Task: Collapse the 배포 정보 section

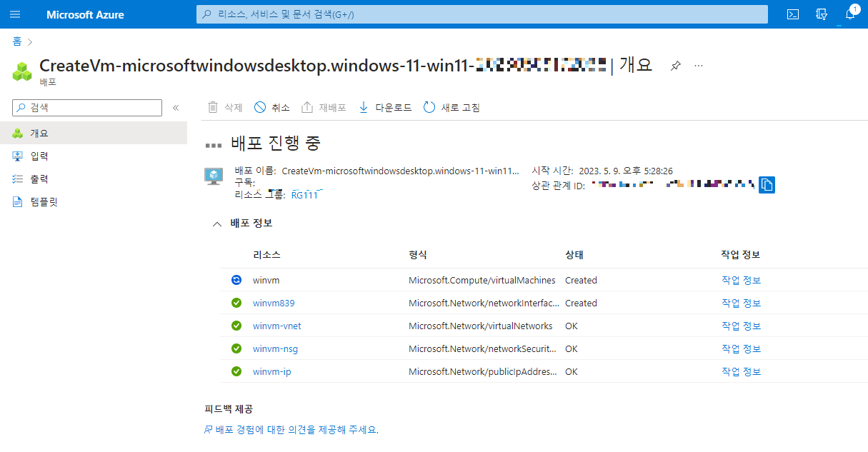Action: 217,224
